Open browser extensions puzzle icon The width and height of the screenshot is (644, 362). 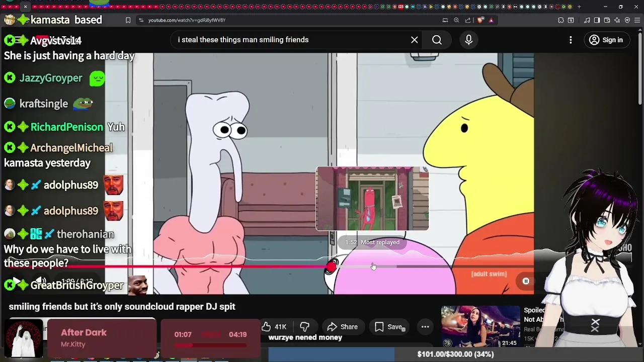point(560,20)
